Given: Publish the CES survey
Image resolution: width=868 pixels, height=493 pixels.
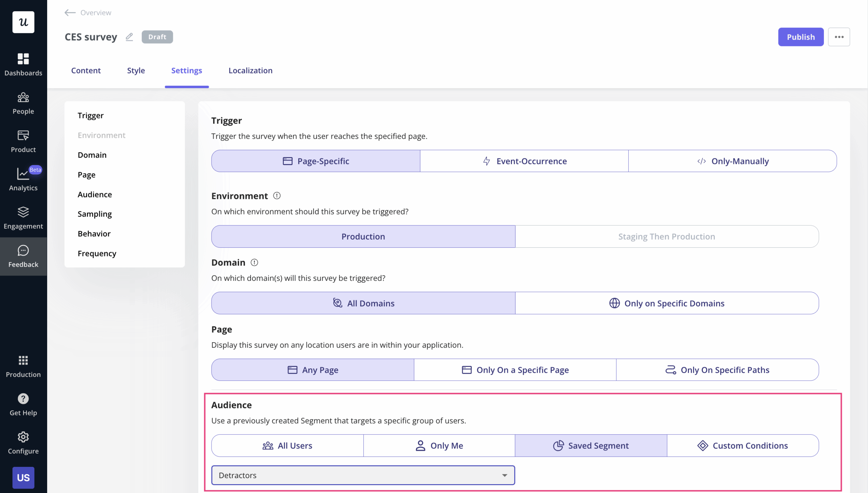Looking at the screenshot, I should 800,37.
